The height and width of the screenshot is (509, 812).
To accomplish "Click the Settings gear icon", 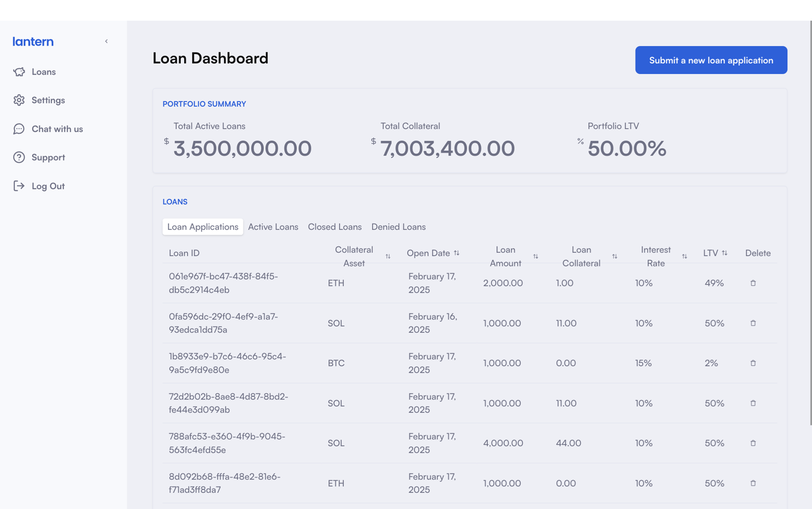I will (19, 100).
